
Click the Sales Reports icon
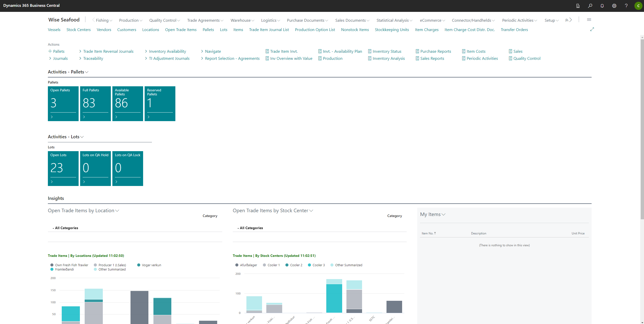417,58
